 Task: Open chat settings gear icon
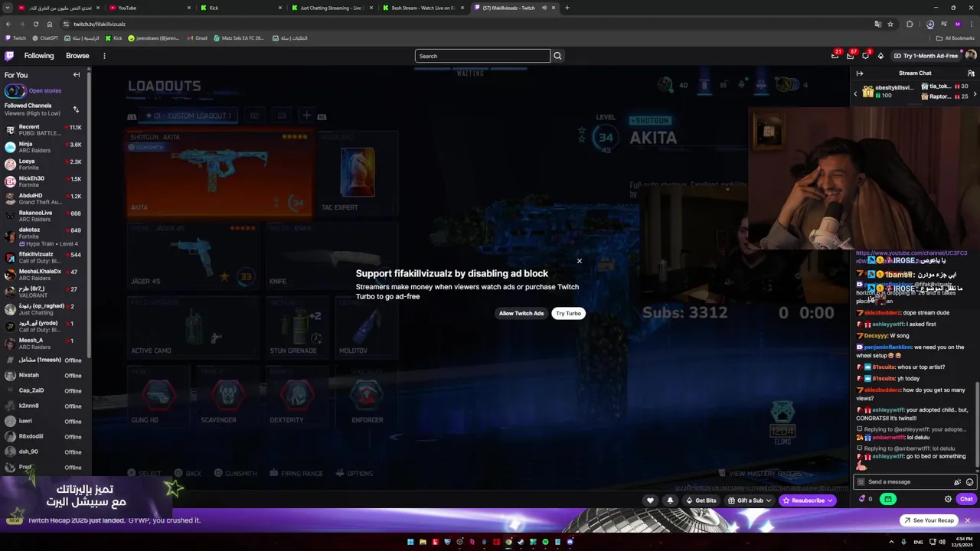click(x=948, y=499)
